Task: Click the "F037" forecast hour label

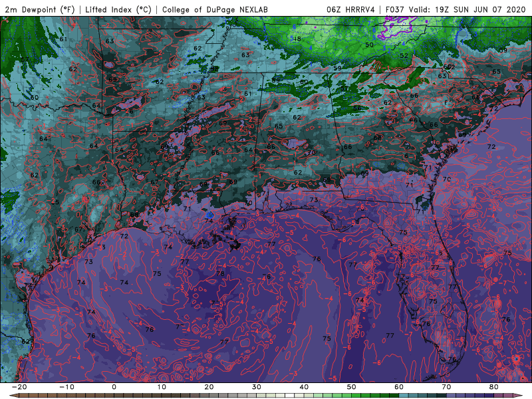Action: (395, 9)
